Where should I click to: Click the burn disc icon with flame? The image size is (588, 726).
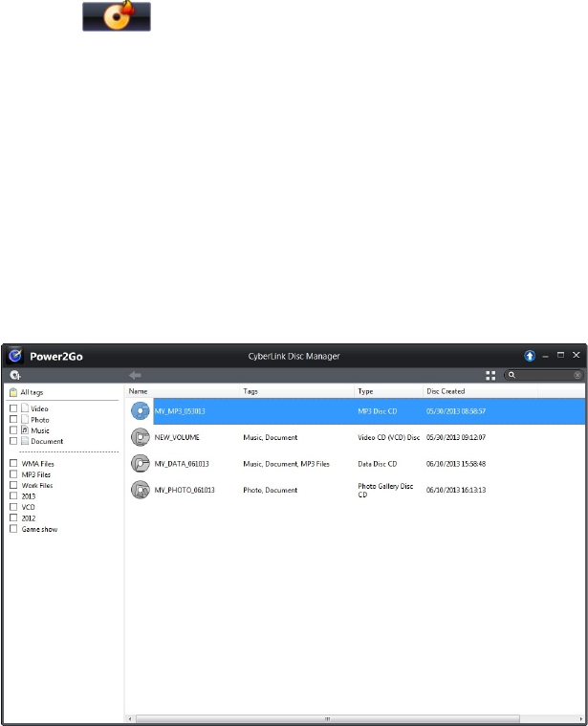tap(117, 16)
